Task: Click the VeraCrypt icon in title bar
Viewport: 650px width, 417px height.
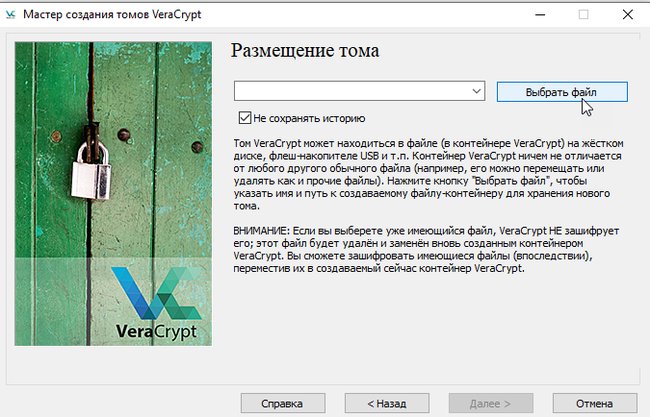Action: [x=10, y=15]
